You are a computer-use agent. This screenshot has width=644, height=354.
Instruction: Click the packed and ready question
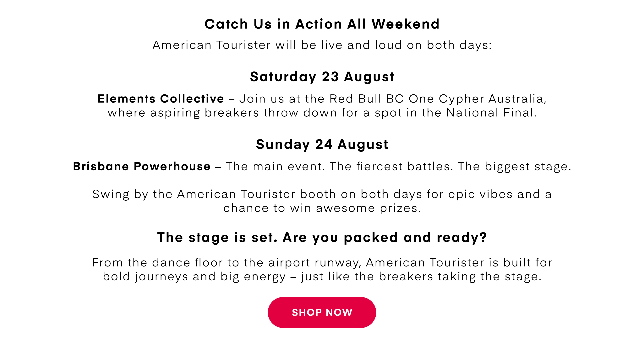click(x=385, y=237)
